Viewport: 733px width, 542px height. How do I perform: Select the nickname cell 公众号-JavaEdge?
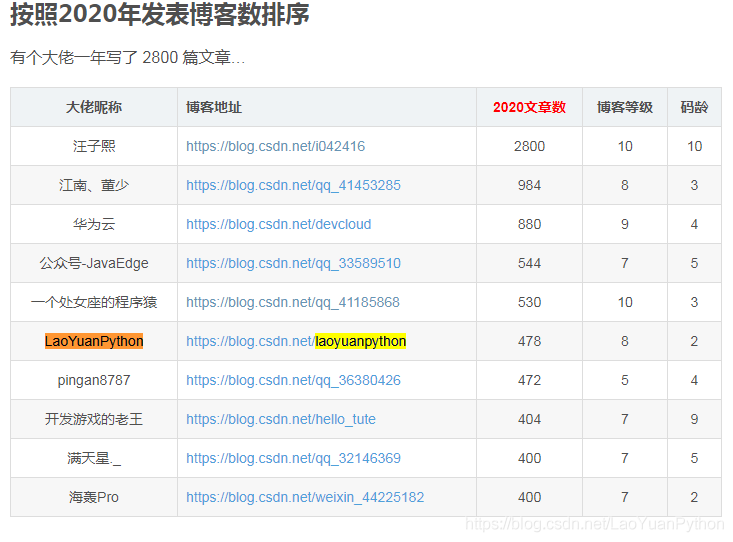point(94,263)
